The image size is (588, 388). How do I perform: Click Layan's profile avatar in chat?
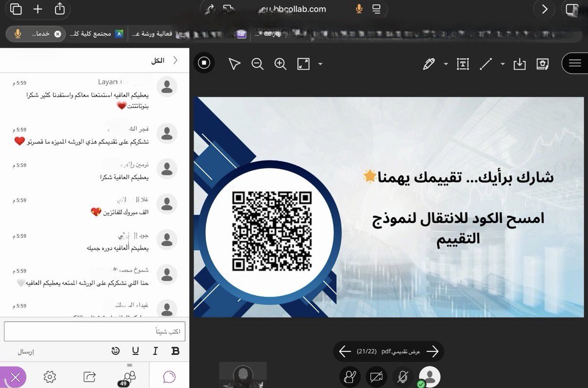tap(167, 87)
